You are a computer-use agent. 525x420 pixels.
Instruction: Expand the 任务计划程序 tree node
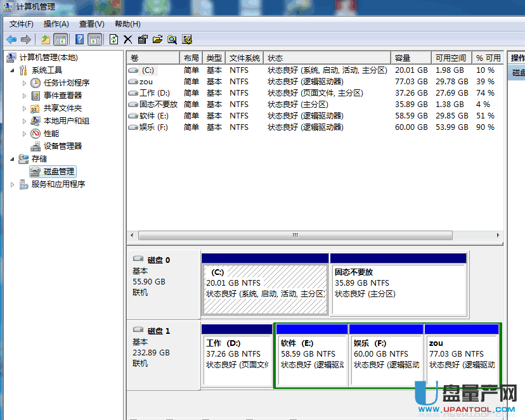click(25, 83)
